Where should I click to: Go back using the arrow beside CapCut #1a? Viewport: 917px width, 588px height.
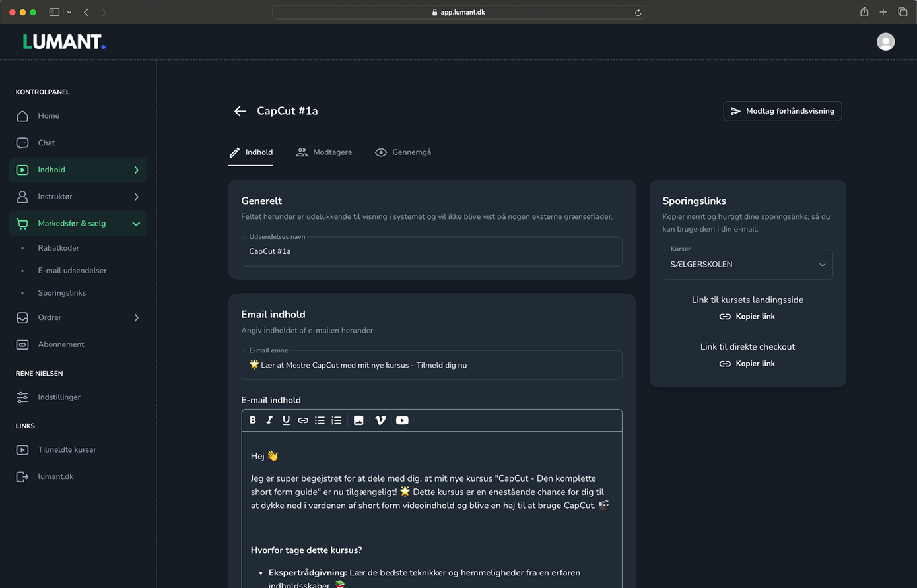click(x=240, y=111)
